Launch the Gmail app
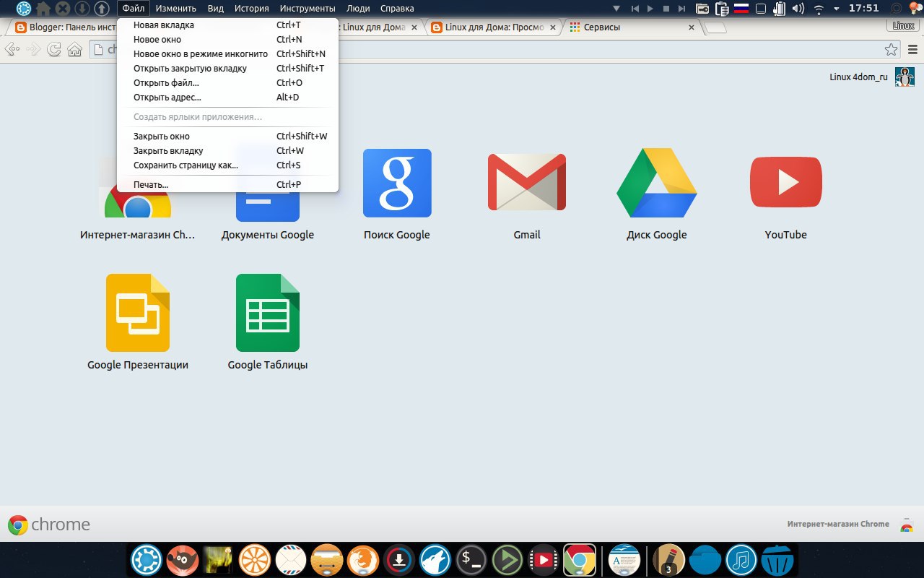Image resolution: width=924 pixels, height=578 pixels. point(527,182)
